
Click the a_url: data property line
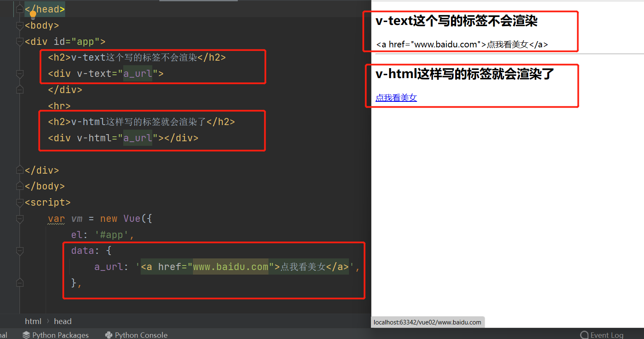227,267
